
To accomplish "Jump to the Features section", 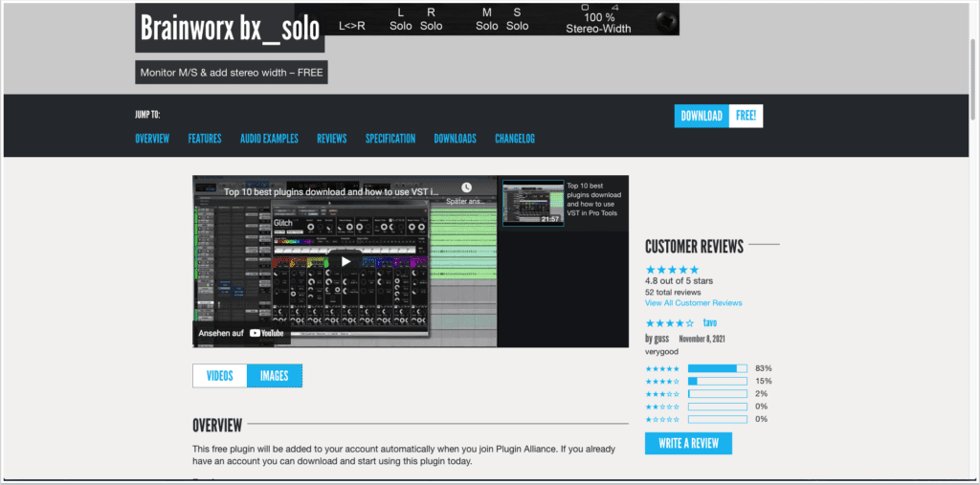I will point(205,139).
